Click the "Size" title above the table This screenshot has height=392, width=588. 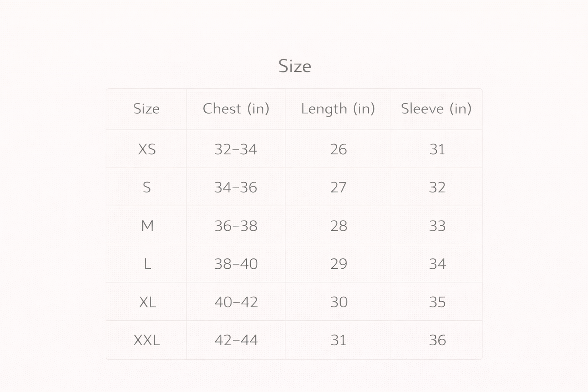pos(294,66)
